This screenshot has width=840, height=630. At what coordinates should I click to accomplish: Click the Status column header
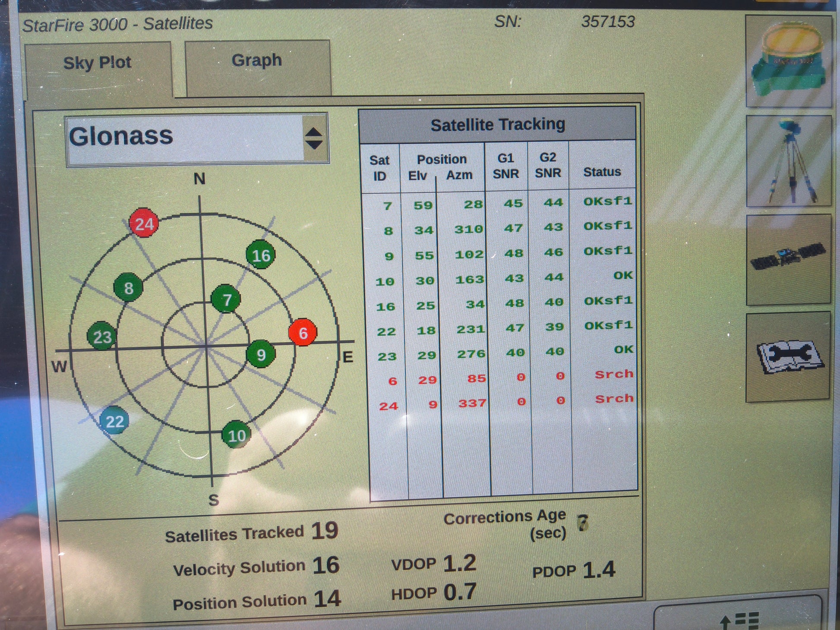(602, 172)
